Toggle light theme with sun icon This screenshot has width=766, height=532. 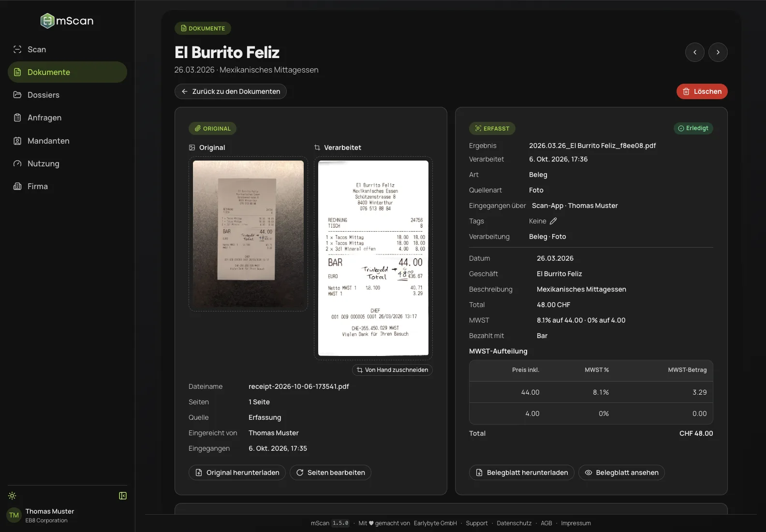pyautogui.click(x=12, y=496)
